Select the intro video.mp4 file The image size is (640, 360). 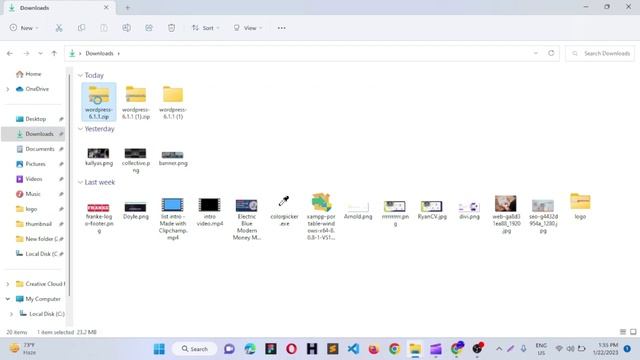tap(210, 212)
